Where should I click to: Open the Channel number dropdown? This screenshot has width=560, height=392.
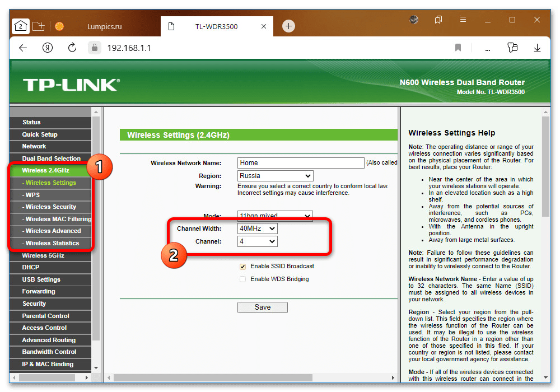(x=257, y=241)
